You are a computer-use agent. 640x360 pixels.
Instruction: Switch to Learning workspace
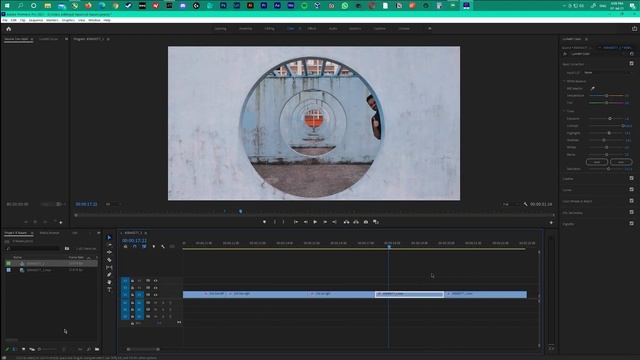tap(220, 29)
